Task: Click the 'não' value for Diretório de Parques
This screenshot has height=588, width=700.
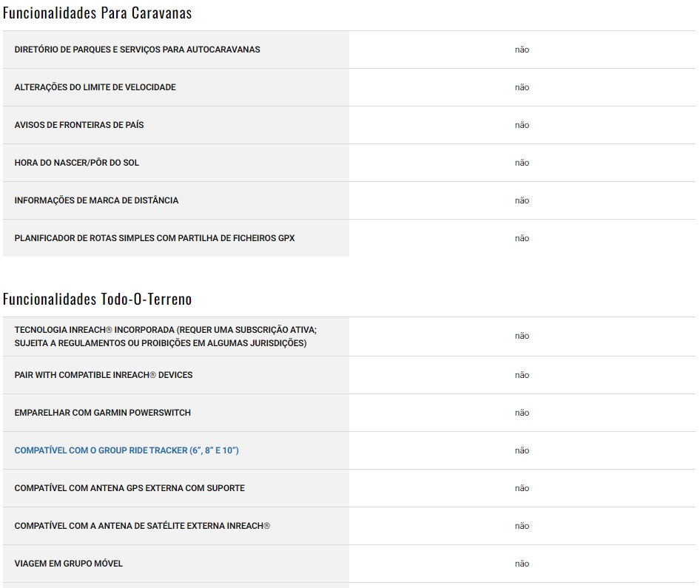Action: tap(522, 50)
